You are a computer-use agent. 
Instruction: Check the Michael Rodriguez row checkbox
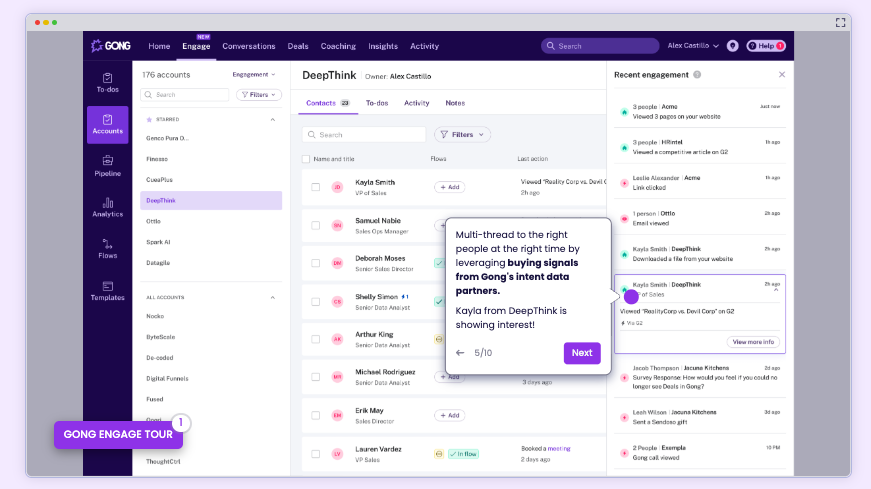tap(316, 377)
